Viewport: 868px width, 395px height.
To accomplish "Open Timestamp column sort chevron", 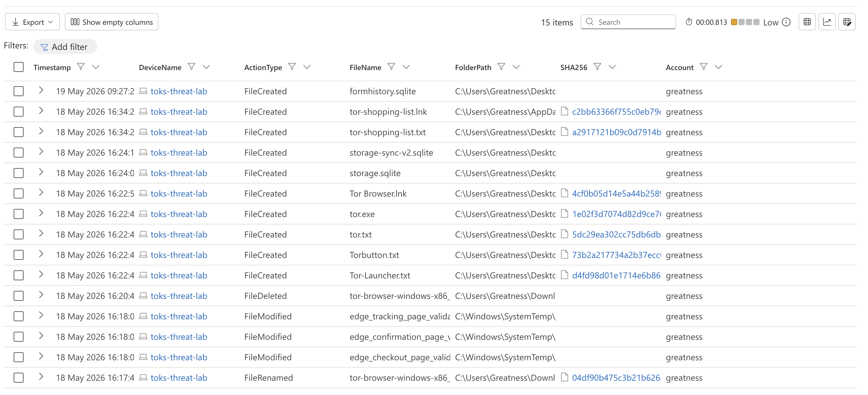I will [96, 67].
